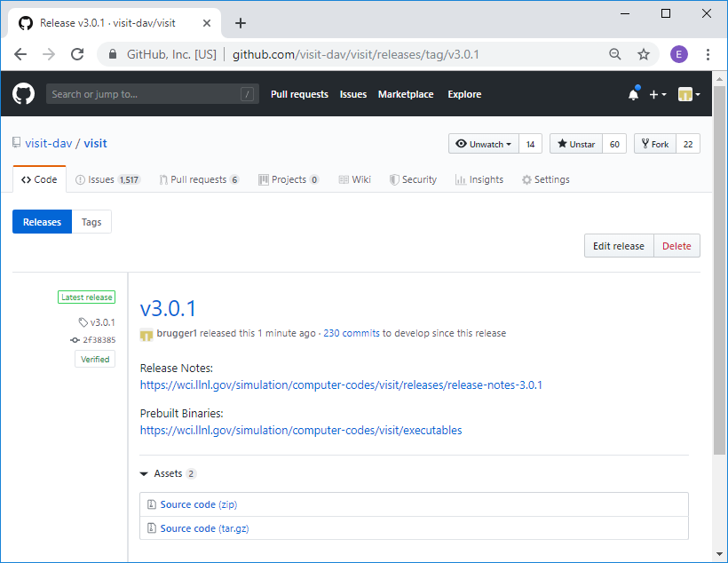Switch to the Pull requests repository tab
728x563 pixels.
coord(199,179)
